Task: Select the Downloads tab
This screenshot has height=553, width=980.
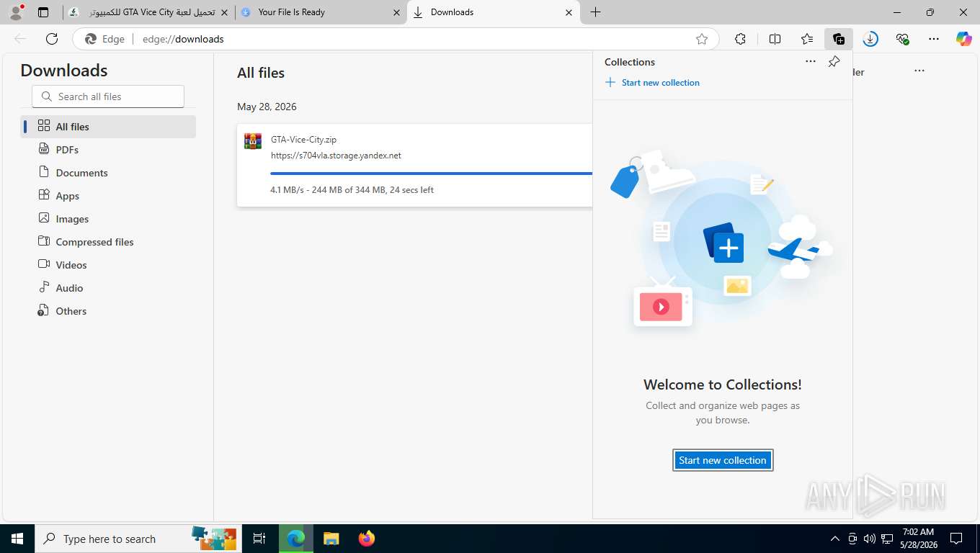Action: point(493,12)
